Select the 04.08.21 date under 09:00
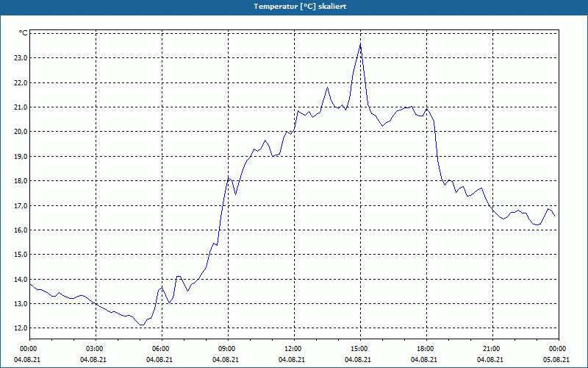This screenshot has height=368, width=588. (226, 360)
